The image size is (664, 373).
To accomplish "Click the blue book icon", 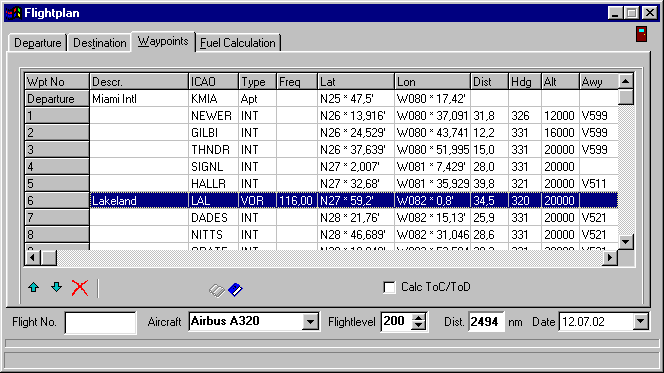I will point(235,290).
